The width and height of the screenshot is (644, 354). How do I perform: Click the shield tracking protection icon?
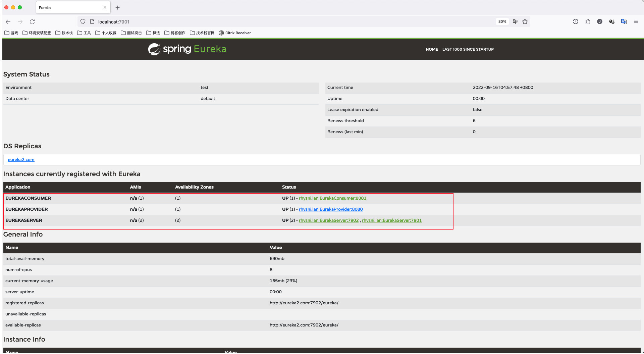click(83, 22)
